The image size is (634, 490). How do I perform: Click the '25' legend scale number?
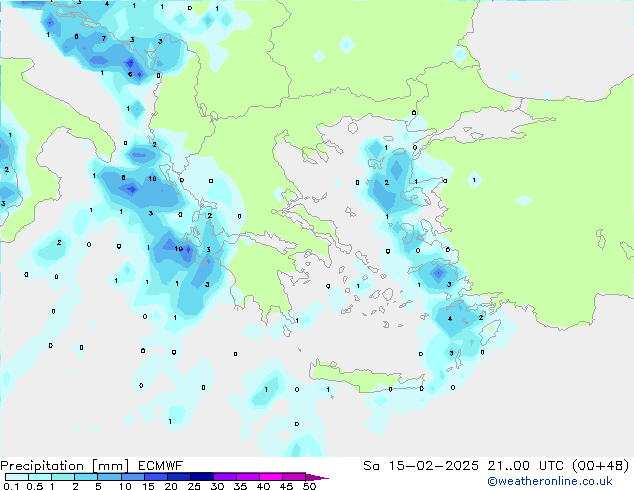tap(194, 486)
